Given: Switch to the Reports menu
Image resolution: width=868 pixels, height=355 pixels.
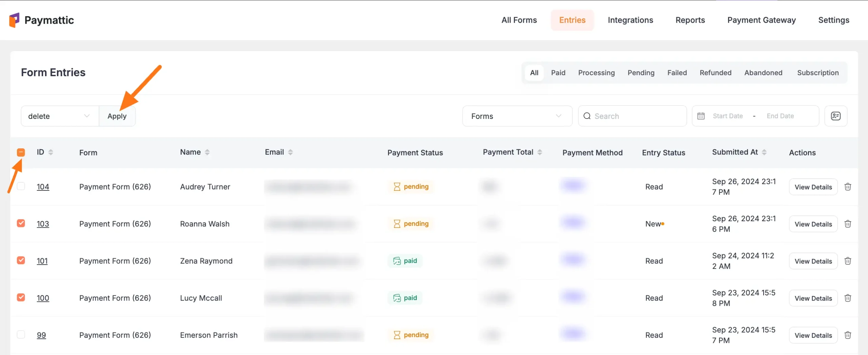Looking at the screenshot, I should 690,20.
